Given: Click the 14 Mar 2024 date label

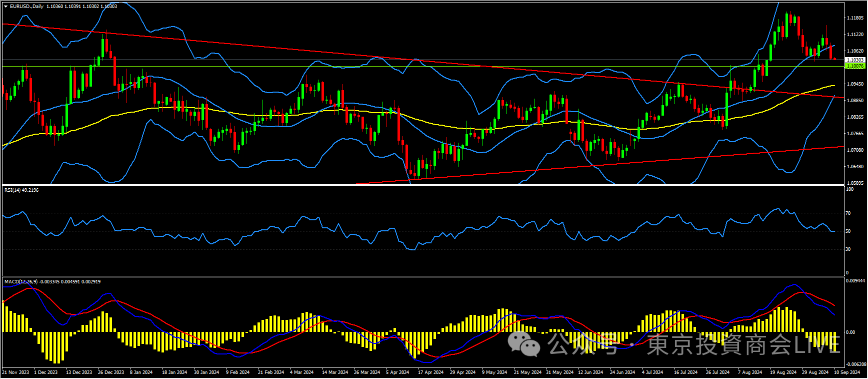Looking at the screenshot, I should pyautogui.click(x=335, y=372).
